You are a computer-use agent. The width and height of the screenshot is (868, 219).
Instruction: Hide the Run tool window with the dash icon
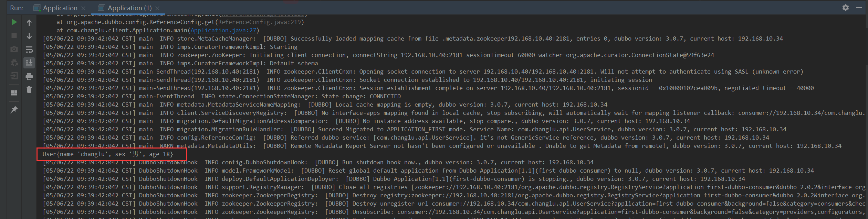(859, 8)
